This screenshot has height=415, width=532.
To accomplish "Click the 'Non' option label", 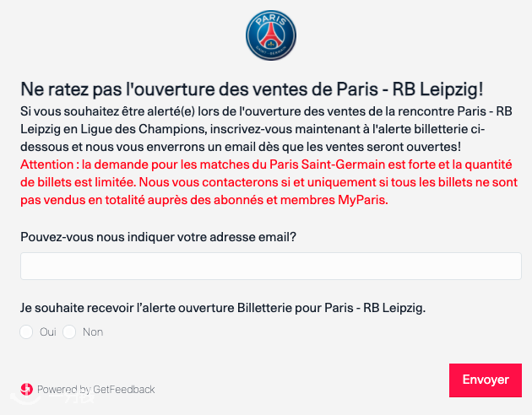I will 93,332.
